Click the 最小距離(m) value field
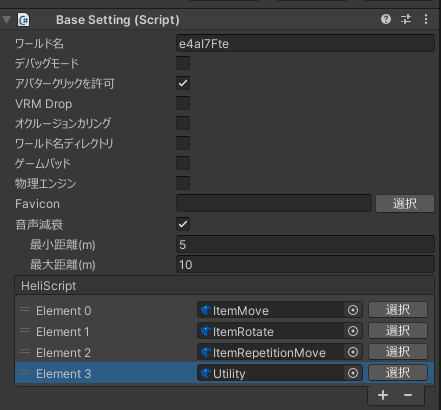 (305, 245)
